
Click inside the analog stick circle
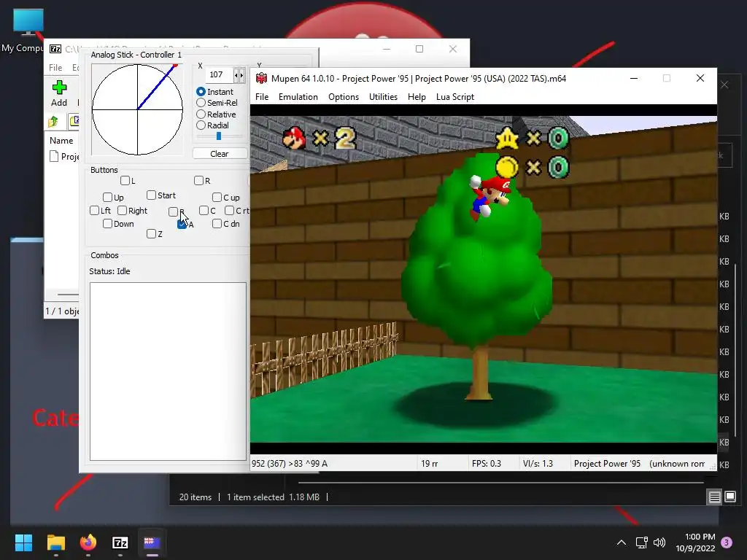pyautogui.click(x=137, y=109)
